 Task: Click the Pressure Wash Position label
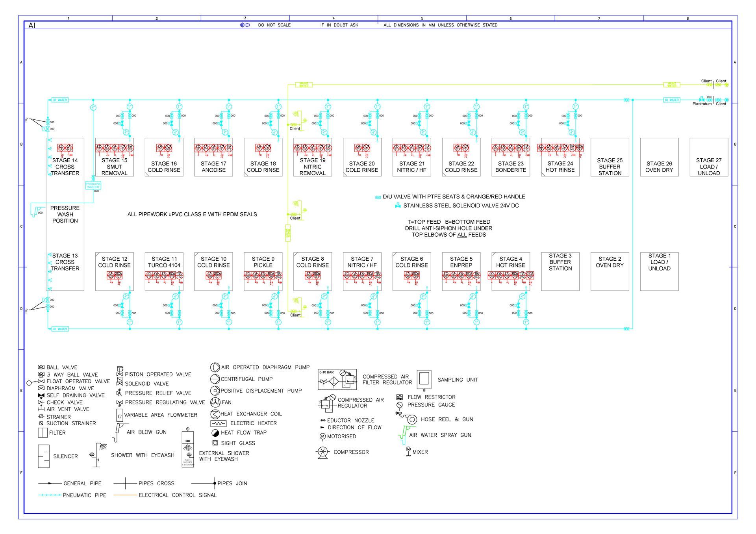[65, 214]
